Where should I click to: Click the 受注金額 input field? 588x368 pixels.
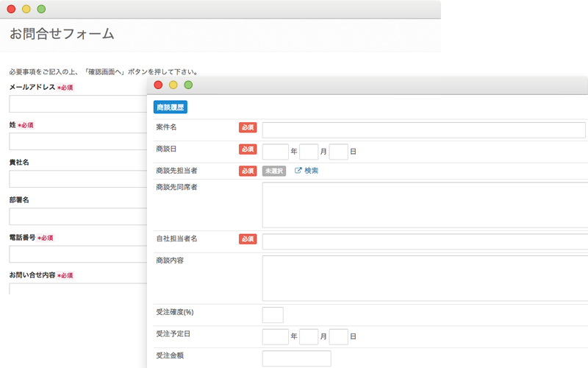point(297,358)
